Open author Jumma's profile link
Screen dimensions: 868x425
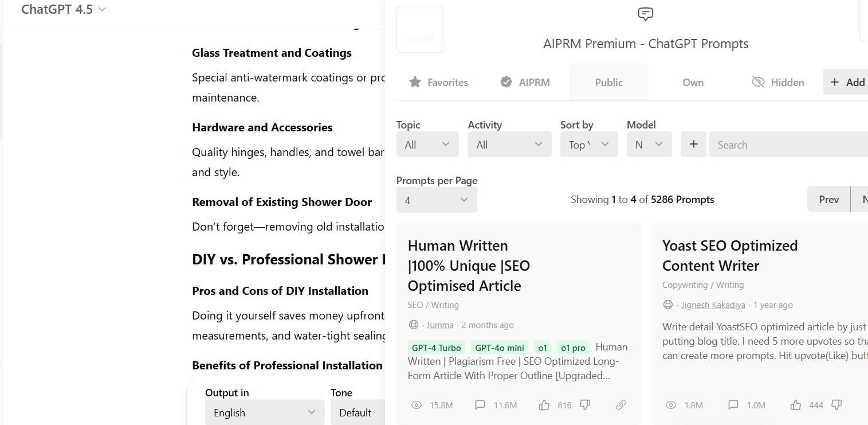440,325
